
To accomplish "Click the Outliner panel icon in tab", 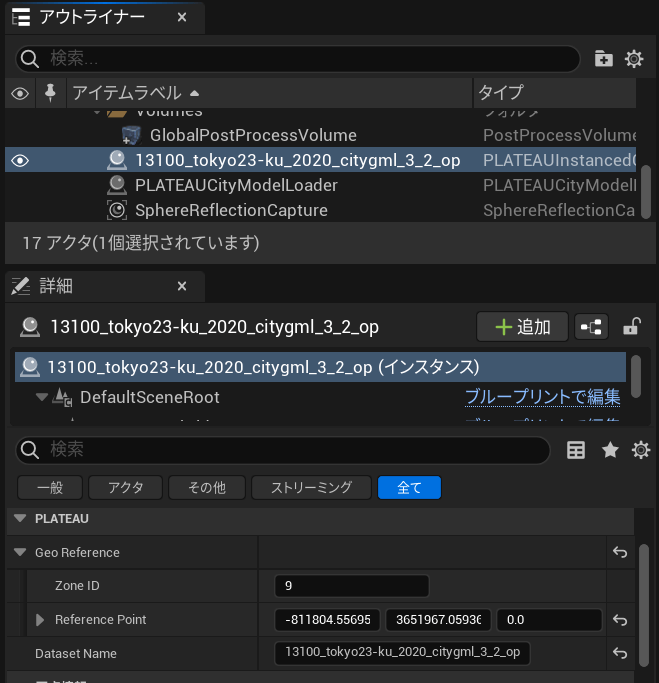I will 21,17.
